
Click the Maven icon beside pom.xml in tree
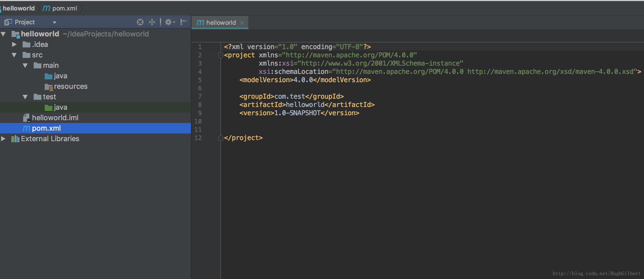26,128
